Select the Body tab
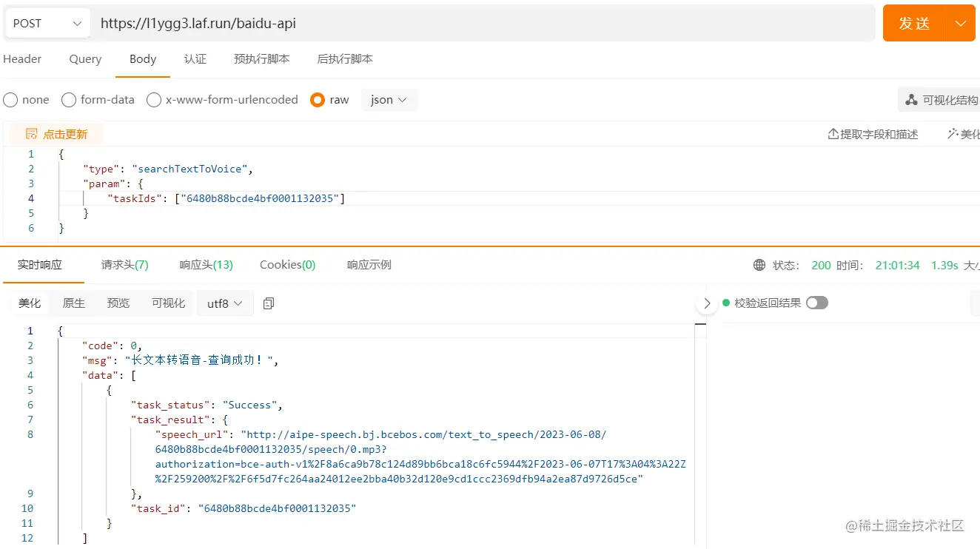This screenshot has height=549, width=980. click(x=143, y=59)
